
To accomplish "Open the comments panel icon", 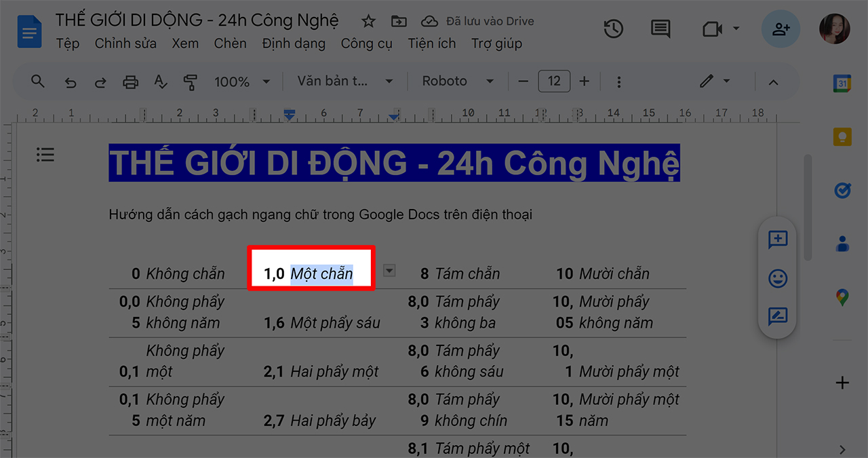I will (659, 28).
